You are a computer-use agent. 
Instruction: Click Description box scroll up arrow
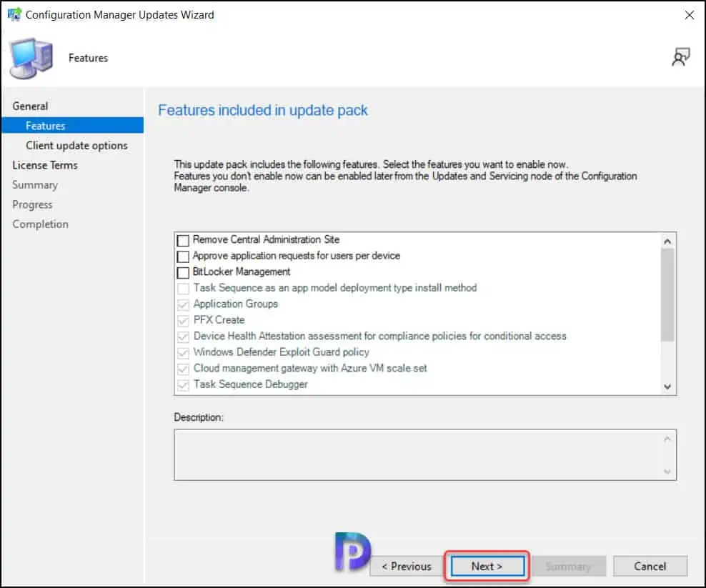tap(667, 439)
